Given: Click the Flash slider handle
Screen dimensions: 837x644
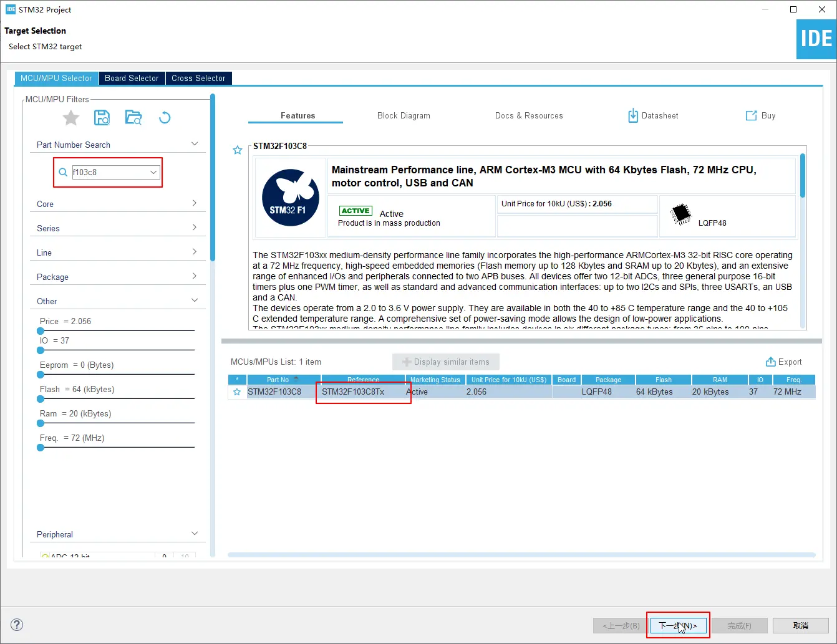Looking at the screenshot, I should point(41,399).
